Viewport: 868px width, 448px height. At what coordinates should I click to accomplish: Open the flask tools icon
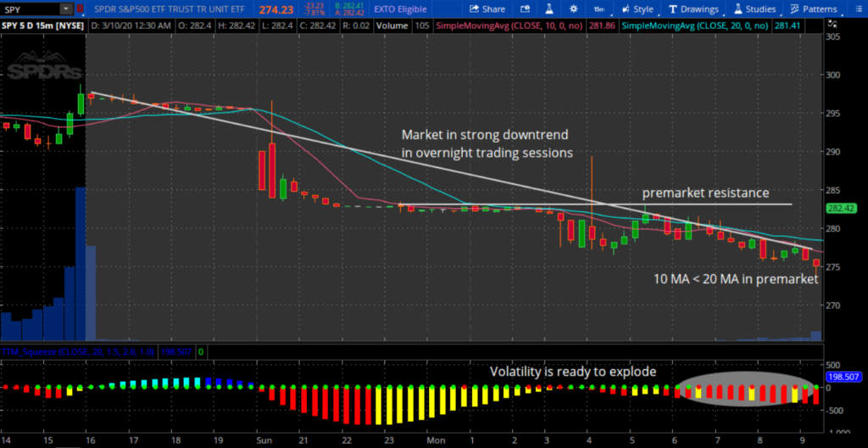(x=548, y=8)
